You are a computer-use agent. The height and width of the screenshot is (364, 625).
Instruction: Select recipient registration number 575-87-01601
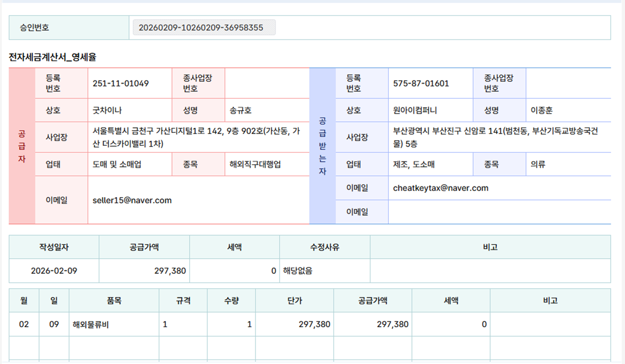(421, 83)
